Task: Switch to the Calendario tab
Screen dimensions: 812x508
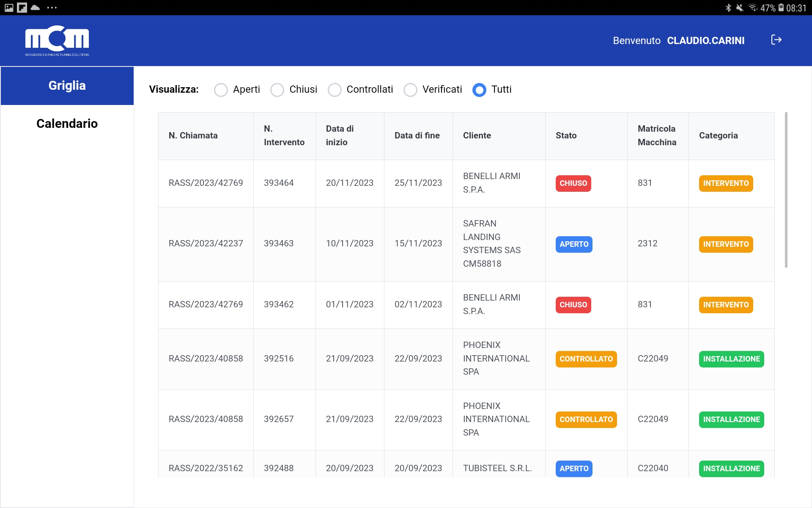Action: coord(67,124)
